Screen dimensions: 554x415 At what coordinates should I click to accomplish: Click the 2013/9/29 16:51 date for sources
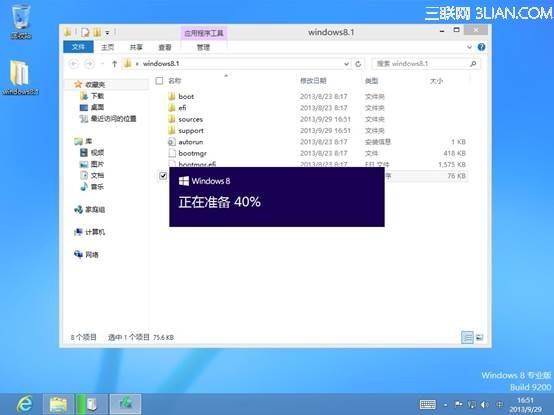point(325,119)
